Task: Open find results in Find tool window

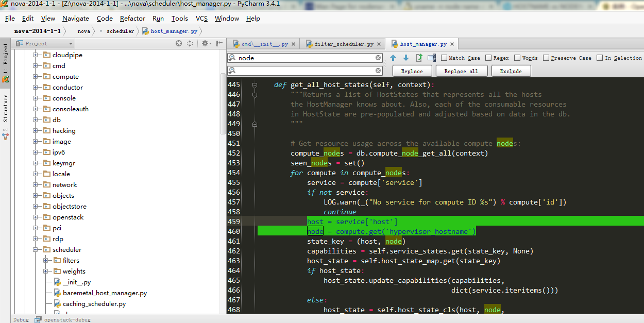Action: [x=419, y=58]
